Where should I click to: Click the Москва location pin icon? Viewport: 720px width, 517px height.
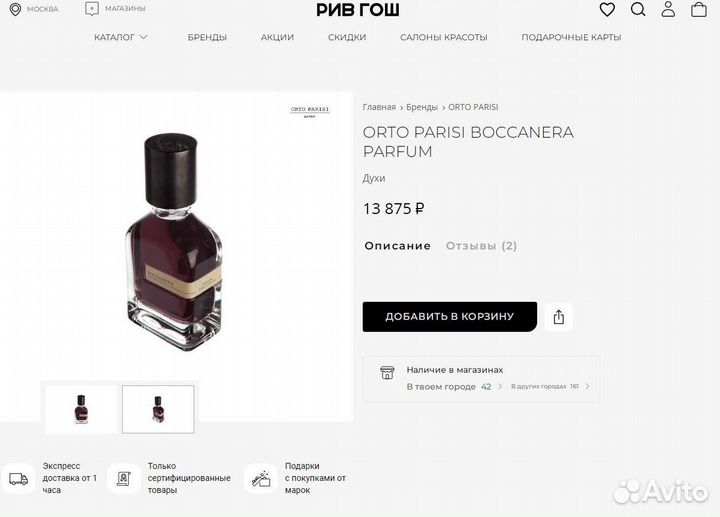tap(15, 9)
